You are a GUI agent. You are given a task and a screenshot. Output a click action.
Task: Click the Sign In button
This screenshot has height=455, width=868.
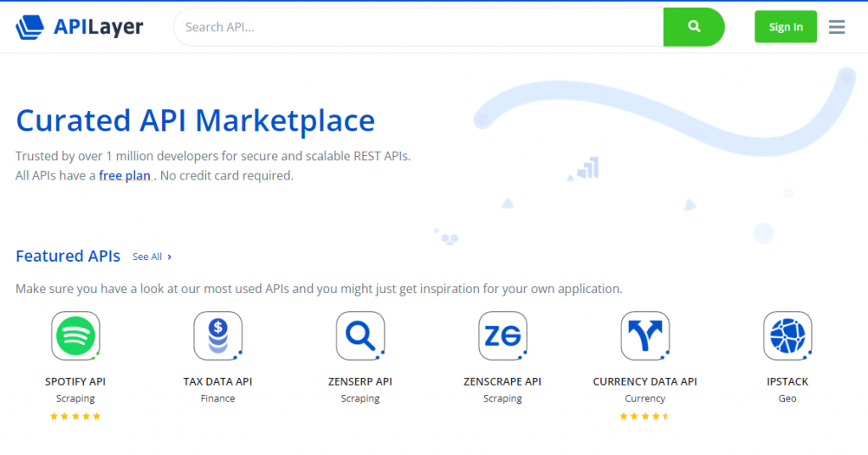[786, 26]
